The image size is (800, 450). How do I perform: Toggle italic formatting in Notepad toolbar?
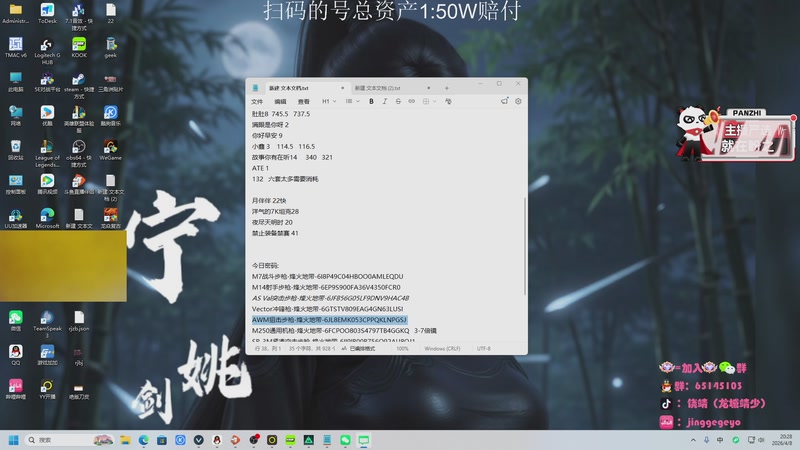[385, 102]
